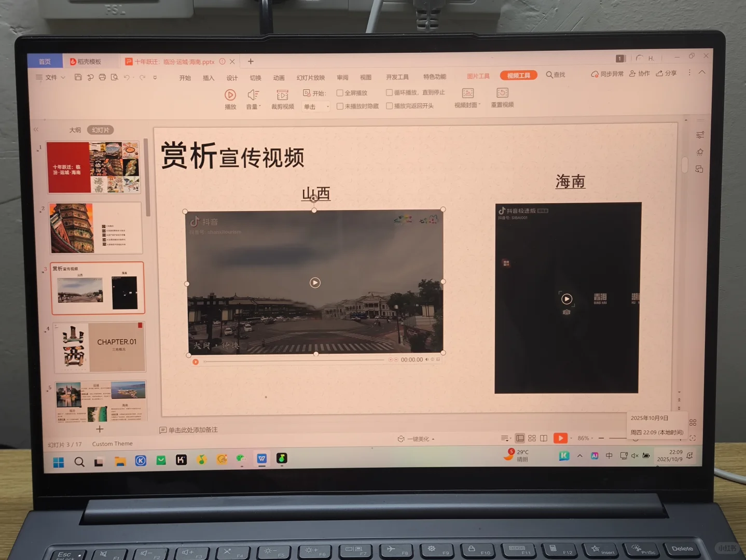Switch to normal view in status bar
The width and height of the screenshot is (746, 560).
click(x=520, y=438)
